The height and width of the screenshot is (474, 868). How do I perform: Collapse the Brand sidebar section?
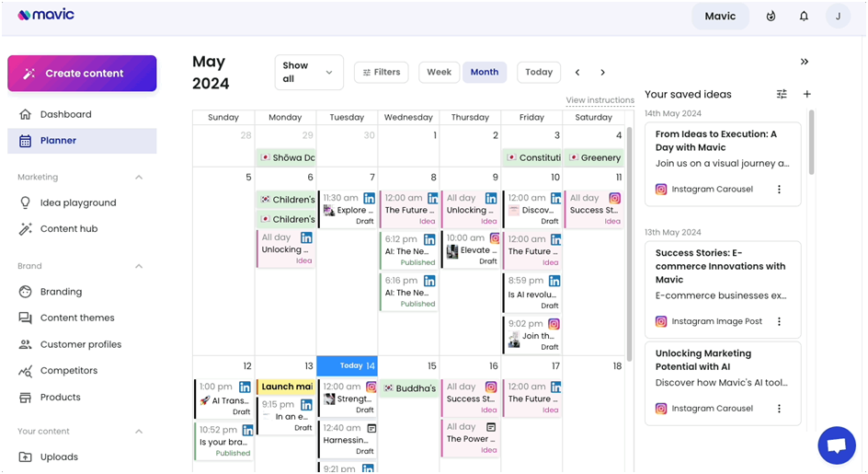click(x=139, y=266)
